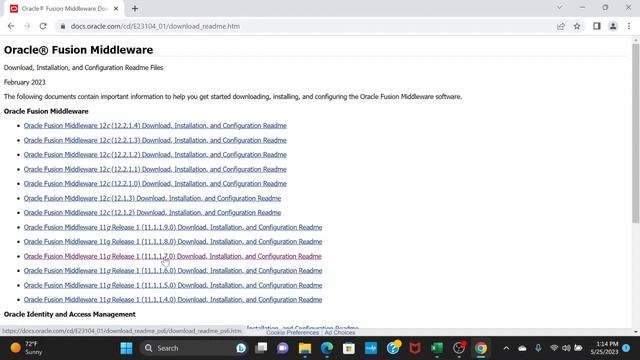Close the Oracle Fusion Middleware tab

click(116, 9)
